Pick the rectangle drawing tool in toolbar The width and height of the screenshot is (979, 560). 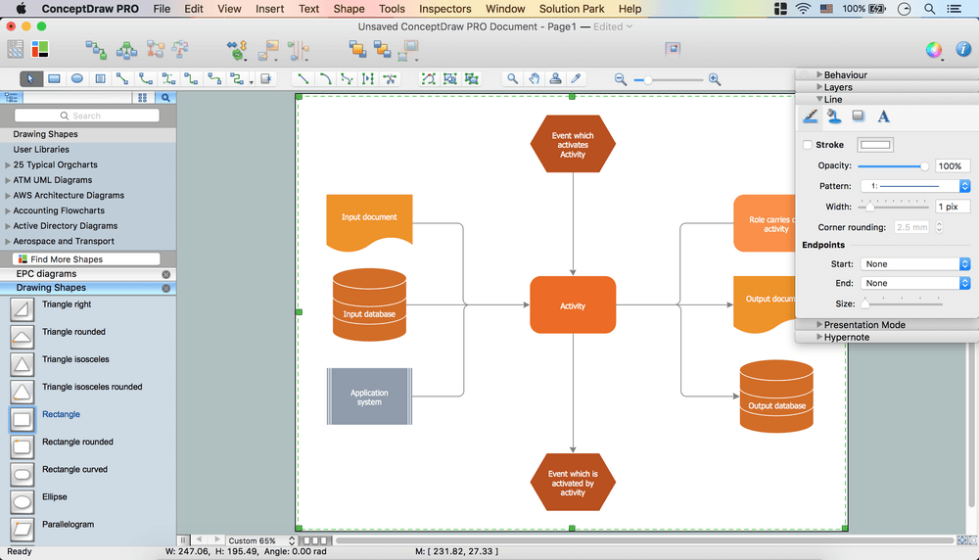click(55, 79)
